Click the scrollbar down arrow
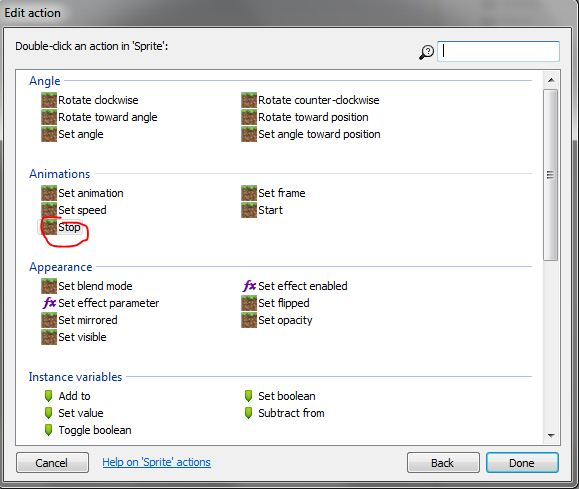Viewport: 579px width, 489px height. coord(551,435)
